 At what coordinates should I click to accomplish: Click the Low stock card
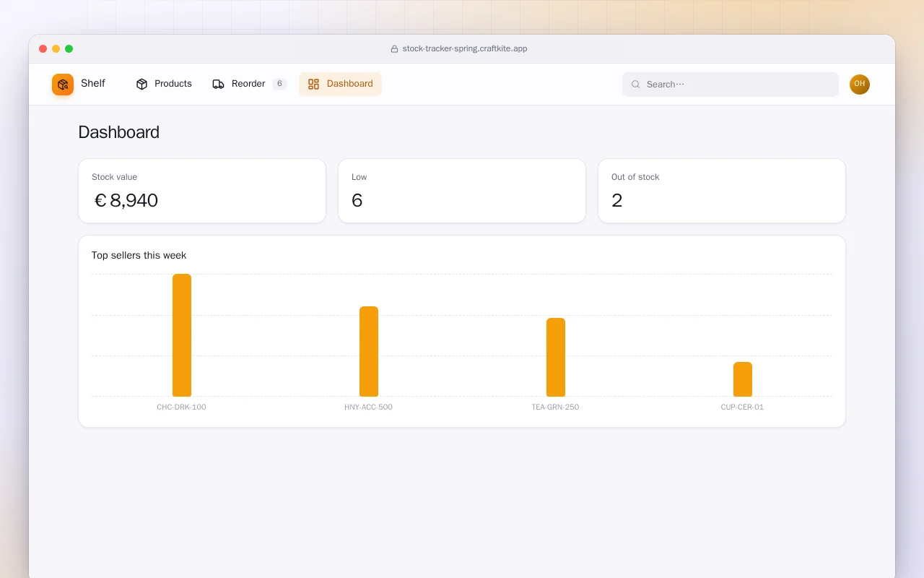pos(462,191)
